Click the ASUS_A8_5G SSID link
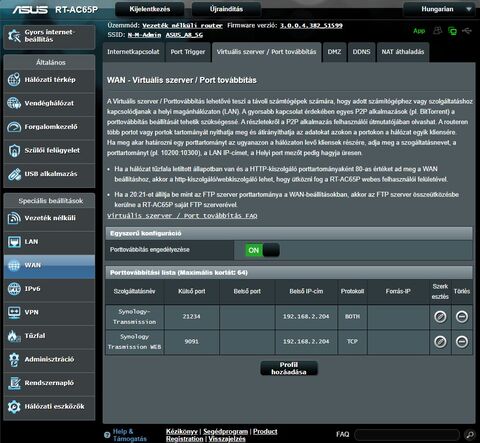The image size is (480, 443). pyautogui.click(x=184, y=35)
